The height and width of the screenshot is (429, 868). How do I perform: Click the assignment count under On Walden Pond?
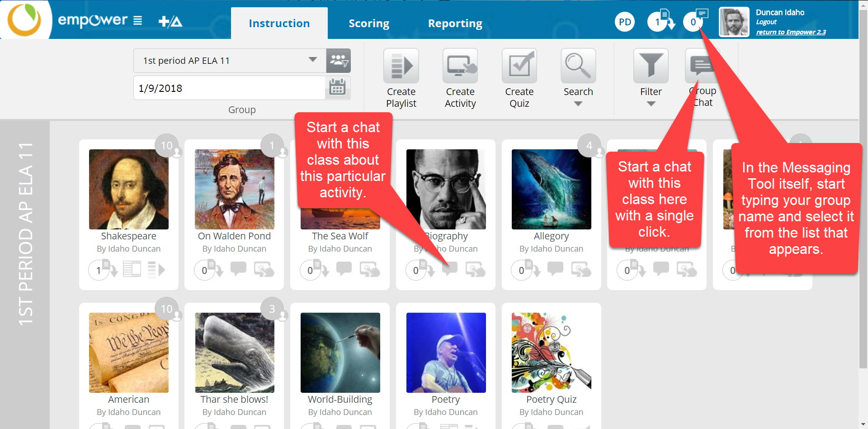tap(208, 270)
